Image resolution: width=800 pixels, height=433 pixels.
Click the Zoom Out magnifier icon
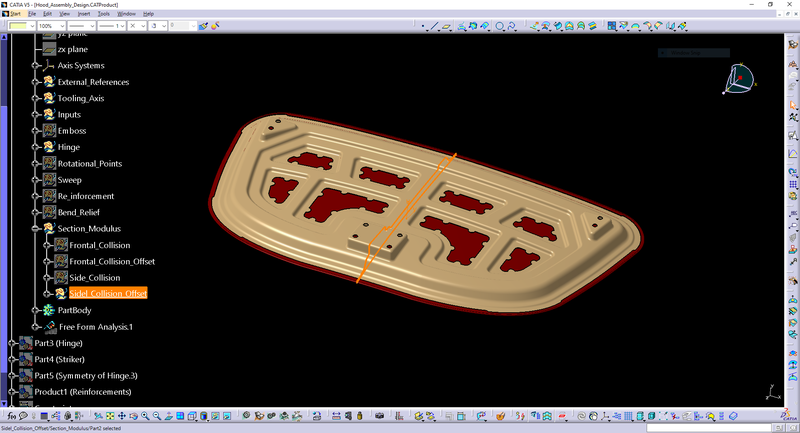[x=157, y=416]
